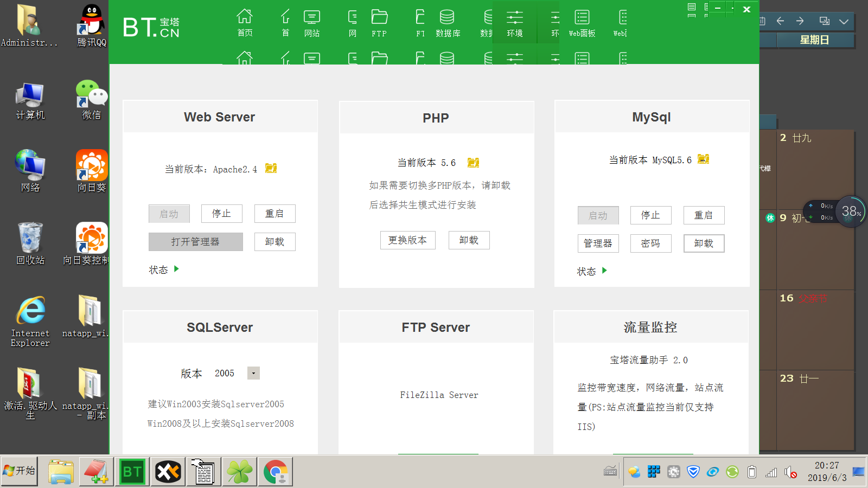
Task: Click show desktop button
Action: click(859, 471)
